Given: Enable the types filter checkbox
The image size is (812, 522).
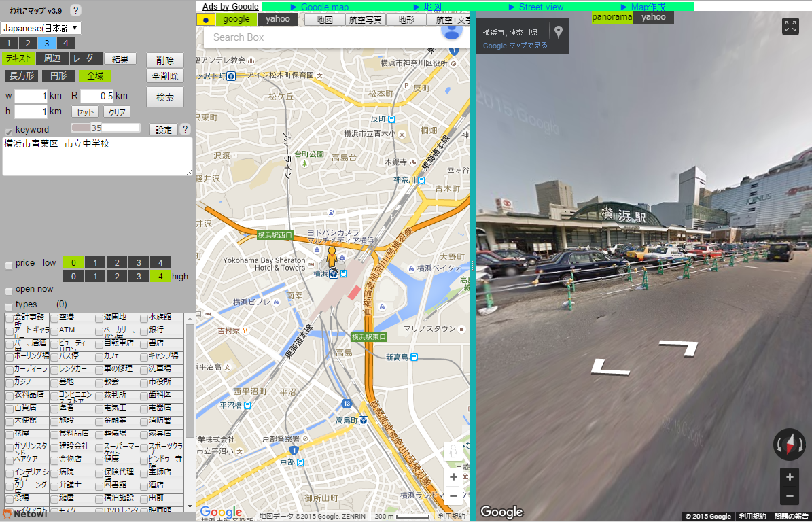Looking at the screenshot, I should (9, 307).
